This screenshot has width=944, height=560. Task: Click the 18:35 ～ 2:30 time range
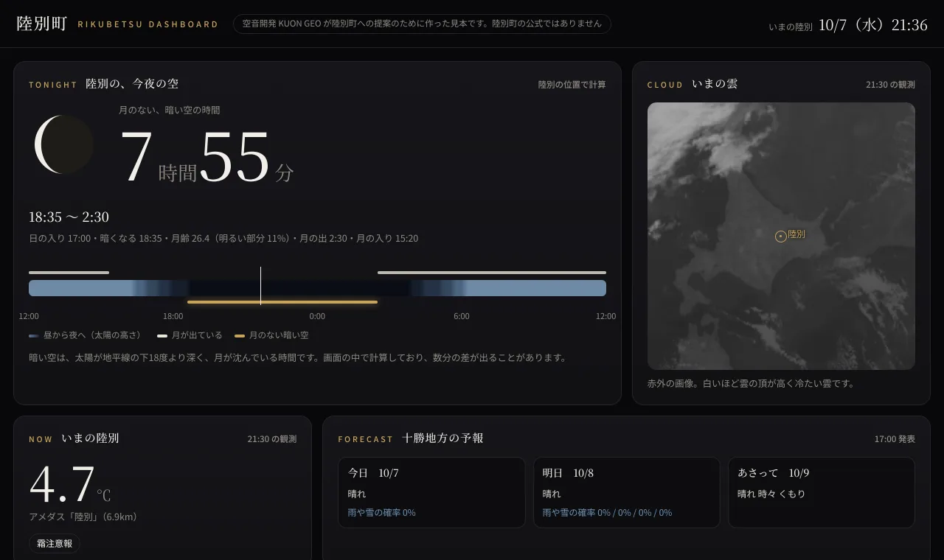69,217
